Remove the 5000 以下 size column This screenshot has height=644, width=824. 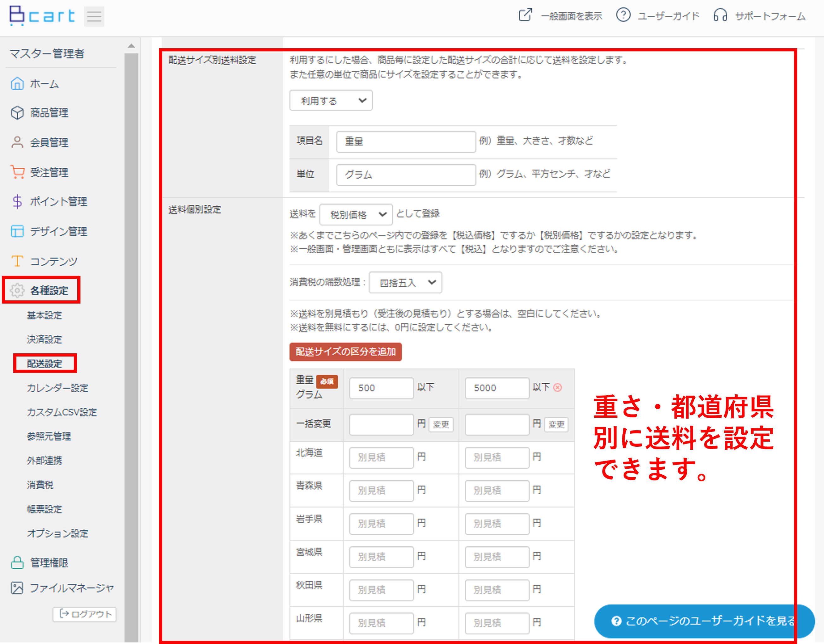coord(558,387)
